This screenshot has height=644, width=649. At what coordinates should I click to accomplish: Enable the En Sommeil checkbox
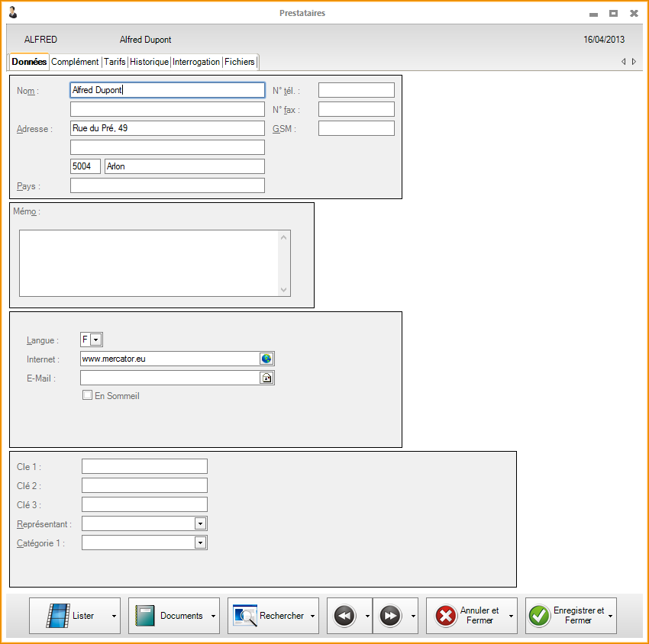pos(88,396)
